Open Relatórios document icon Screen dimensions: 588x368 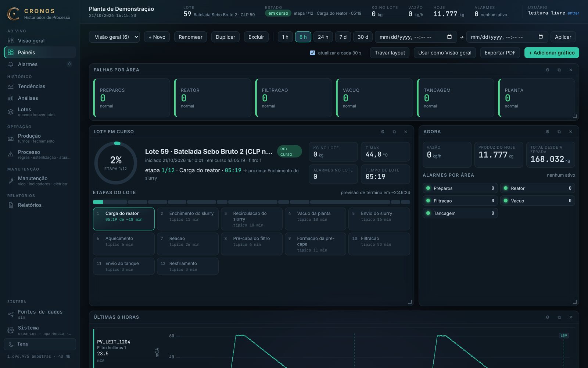(x=11, y=205)
